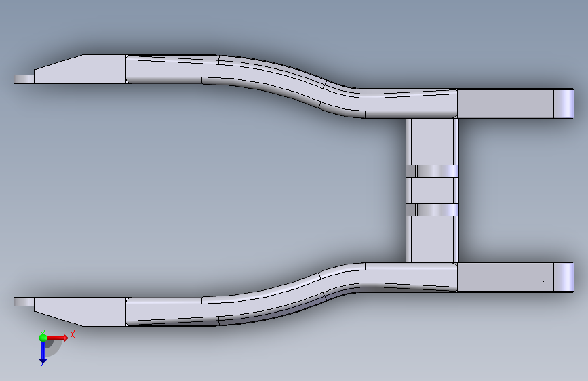
Task: Select the upper clamp band on the cross-member
Action: [432, 172]
